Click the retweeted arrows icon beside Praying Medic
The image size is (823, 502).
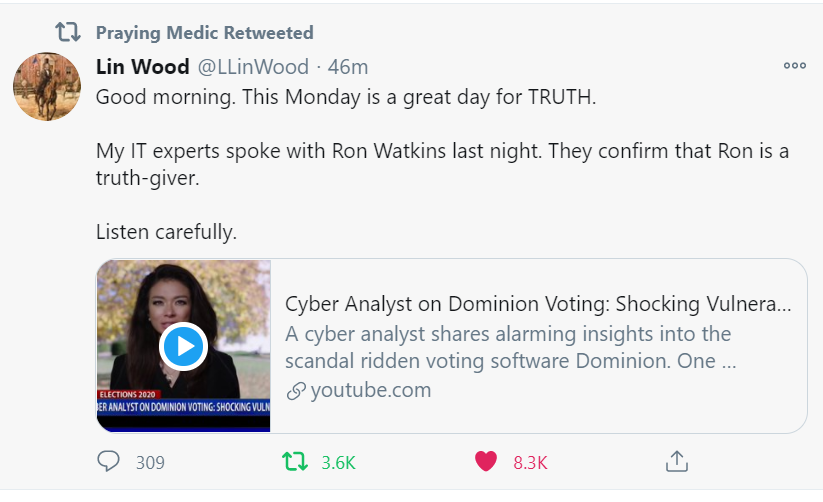pyautogui.click(x=67, y=33)
